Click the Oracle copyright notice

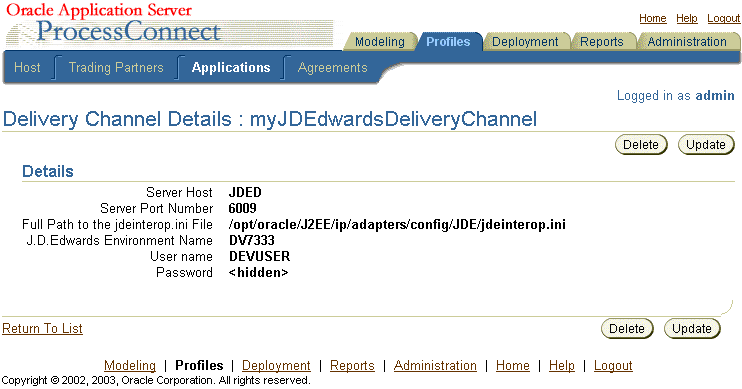(156, 380)
